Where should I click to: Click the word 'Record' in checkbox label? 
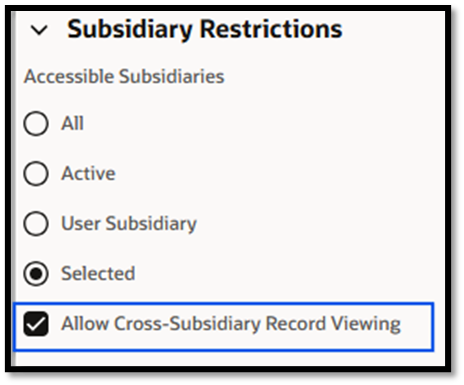tap(296, 324)
